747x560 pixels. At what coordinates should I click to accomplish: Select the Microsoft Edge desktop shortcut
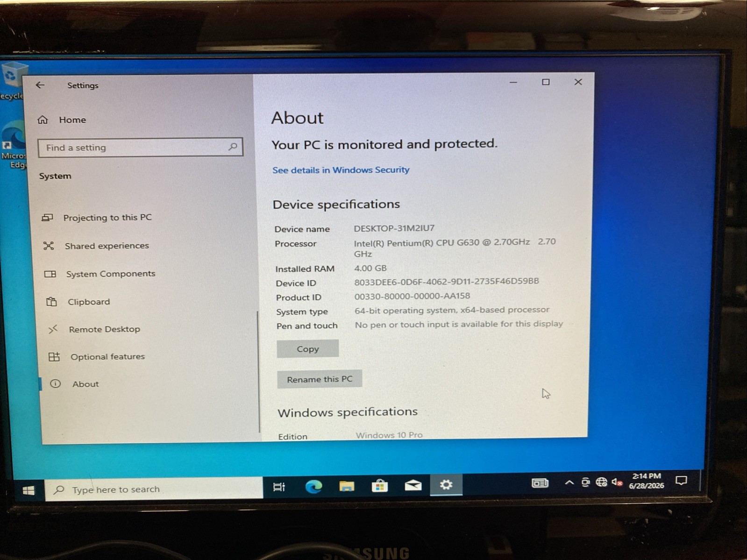(x=13, y=145)
